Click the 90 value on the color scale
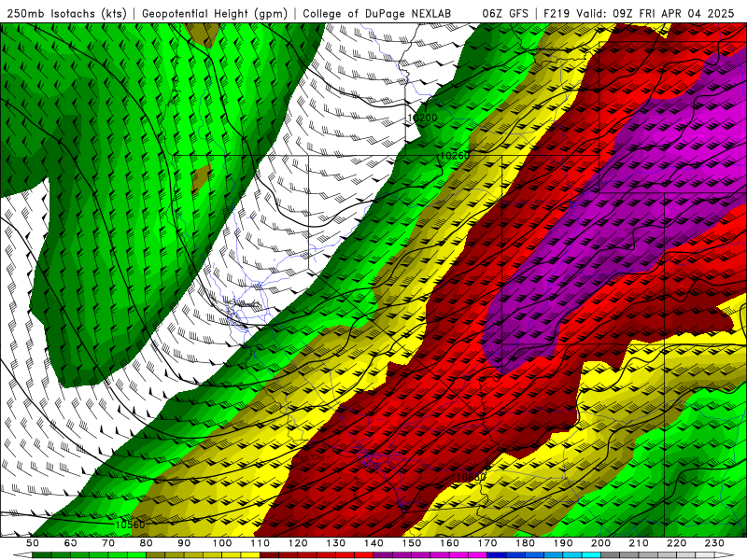The width and height of the screenshot is (747, 560). click(x=184, y=543)
